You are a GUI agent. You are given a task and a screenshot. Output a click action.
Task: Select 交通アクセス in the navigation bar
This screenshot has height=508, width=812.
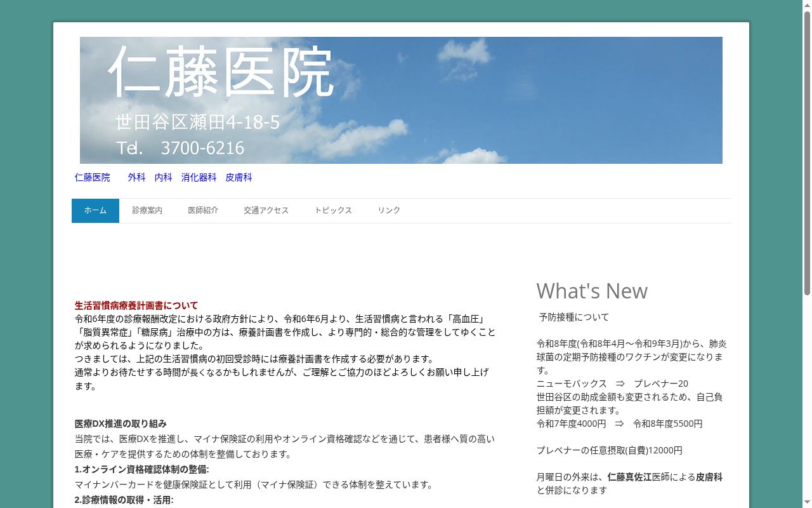(266, 211)
